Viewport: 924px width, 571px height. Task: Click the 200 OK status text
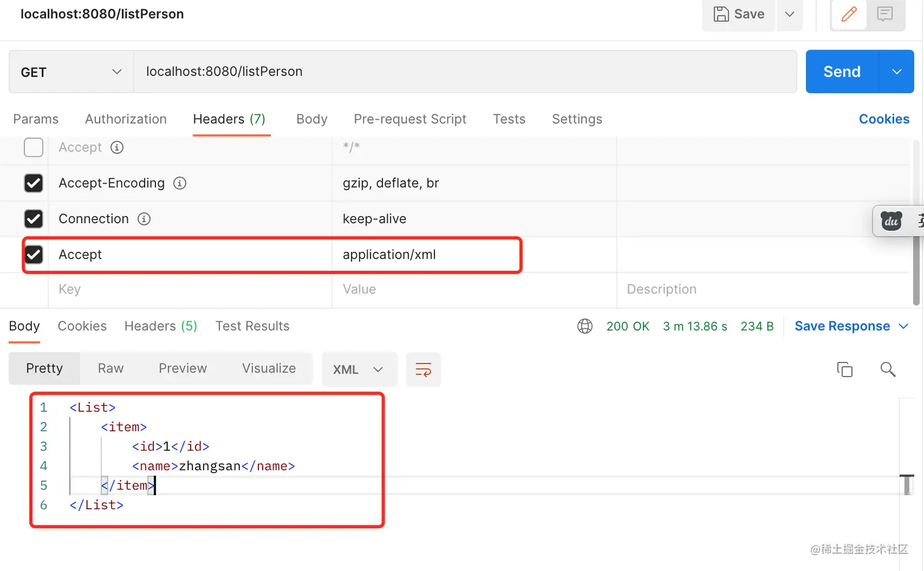click(x=628, y=326)
